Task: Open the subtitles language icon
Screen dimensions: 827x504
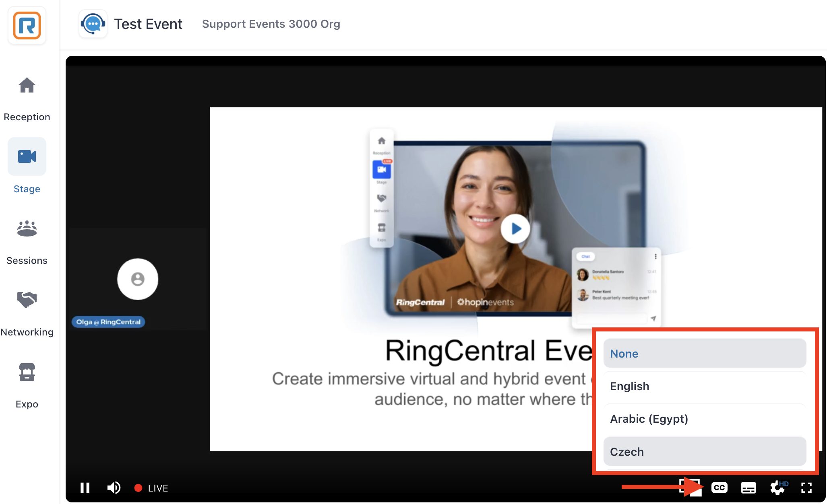Action: tap(748, 488)
